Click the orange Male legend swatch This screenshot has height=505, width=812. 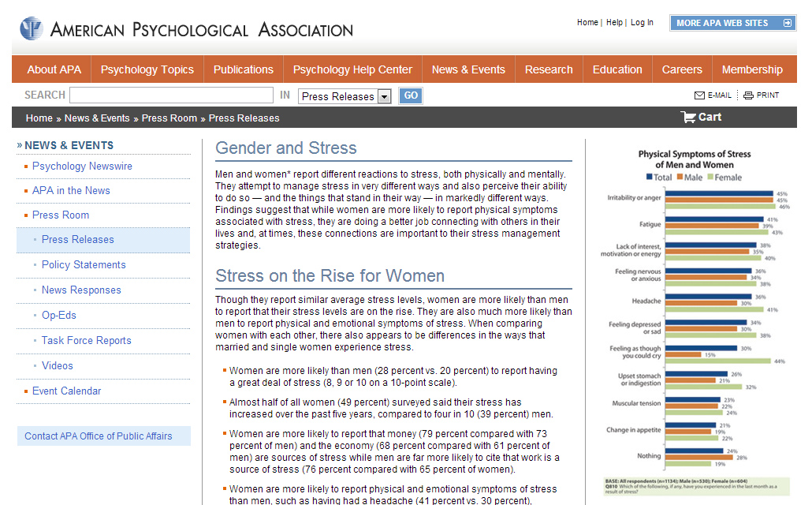click(x=680, y=177)
